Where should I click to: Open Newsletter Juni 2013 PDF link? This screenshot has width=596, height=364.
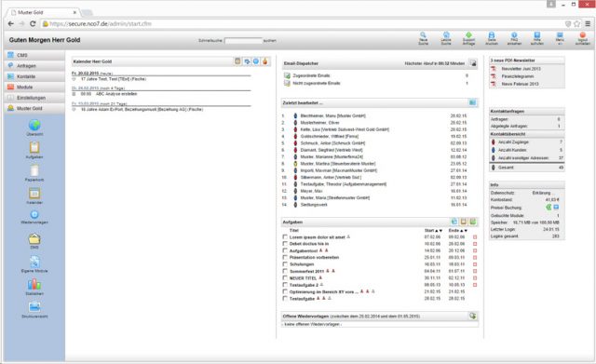[x=521, y=69]
